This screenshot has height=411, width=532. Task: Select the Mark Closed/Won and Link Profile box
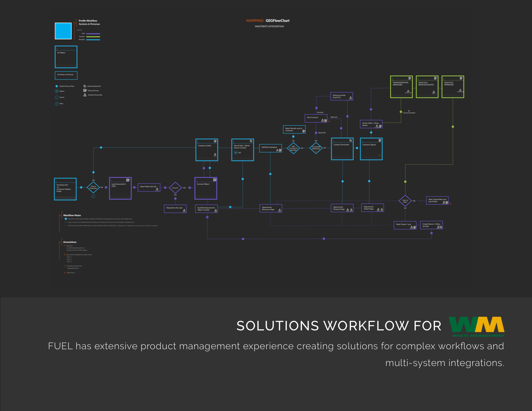[x=437, y=200]
